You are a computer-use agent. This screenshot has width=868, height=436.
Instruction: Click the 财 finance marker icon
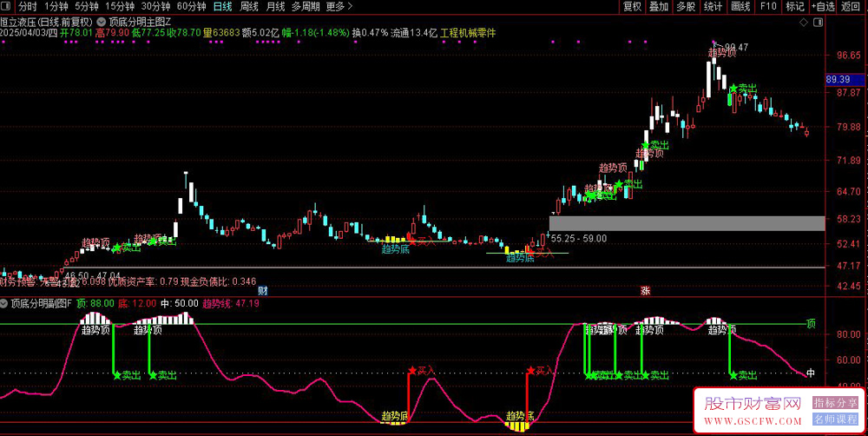[x=263, y=290]
